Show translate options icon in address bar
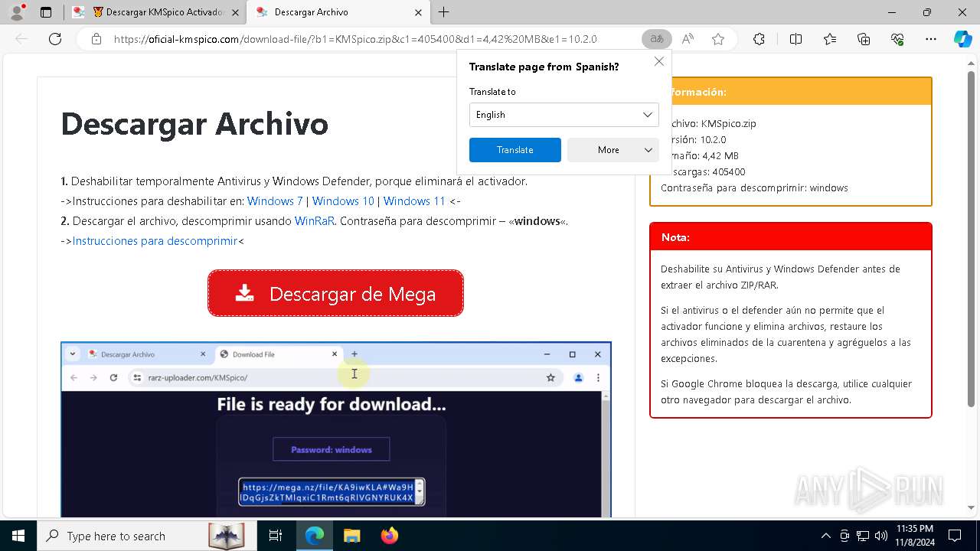 tap(656, 39)
